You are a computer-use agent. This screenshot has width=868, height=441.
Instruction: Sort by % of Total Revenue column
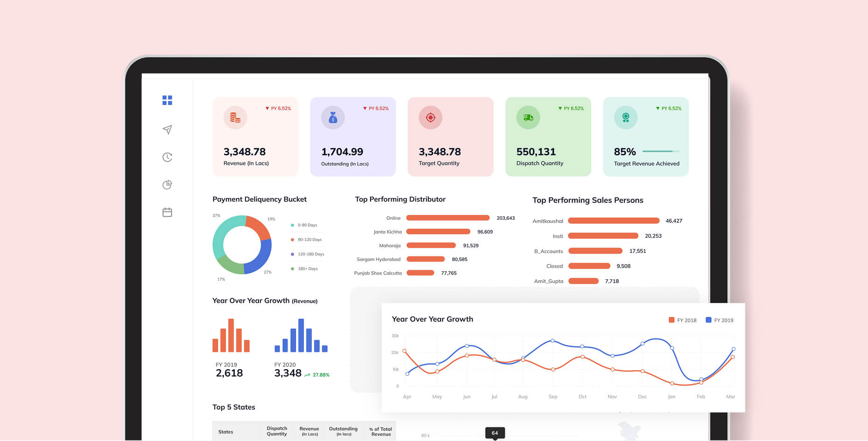click(380, 432)
